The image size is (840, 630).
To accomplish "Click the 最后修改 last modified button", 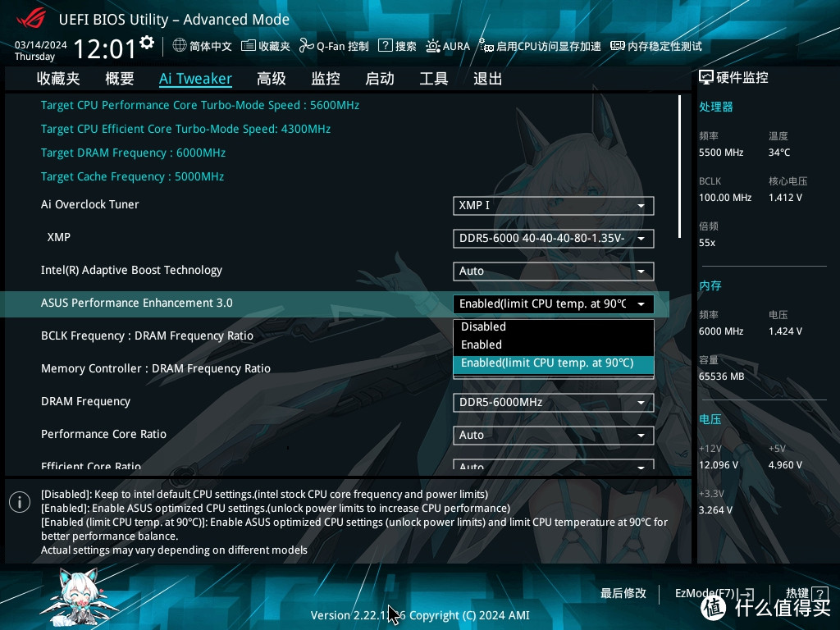I will (x=623, y=594).
